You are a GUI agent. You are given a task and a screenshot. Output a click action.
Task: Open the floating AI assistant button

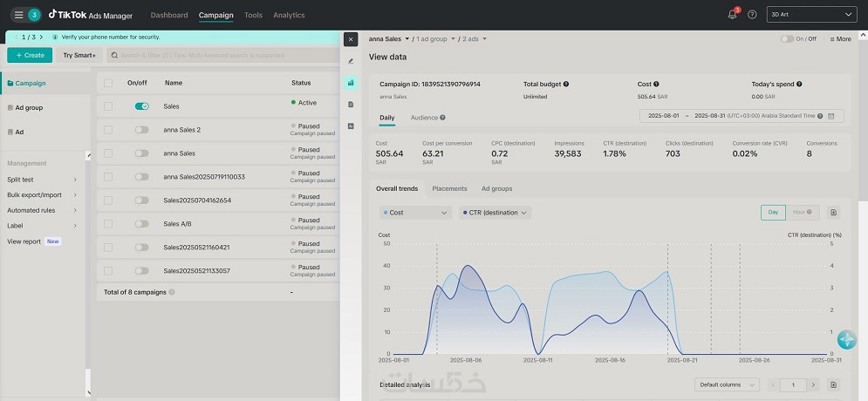[846, 339]
